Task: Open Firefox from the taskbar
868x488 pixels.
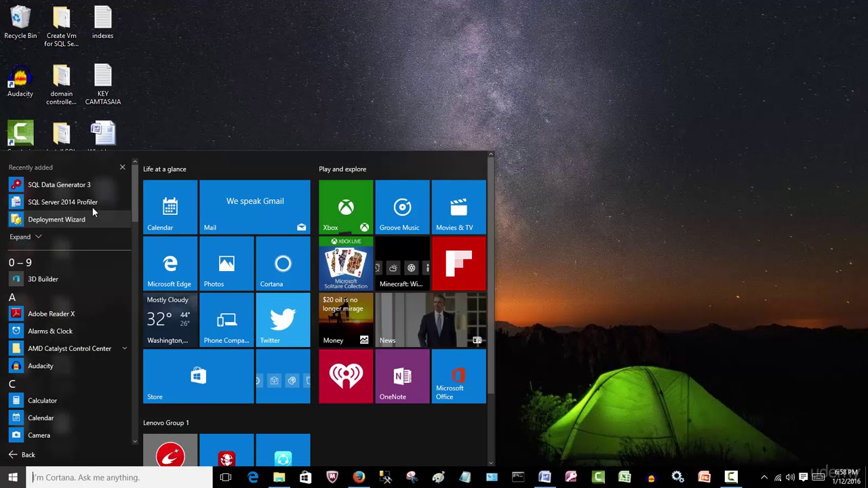Action: 359,477
